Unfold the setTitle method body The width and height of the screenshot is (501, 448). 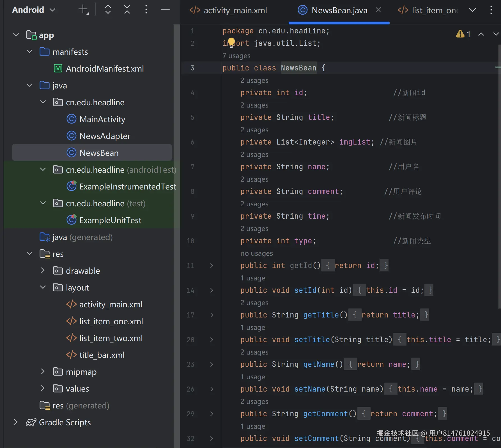[212, 340]
